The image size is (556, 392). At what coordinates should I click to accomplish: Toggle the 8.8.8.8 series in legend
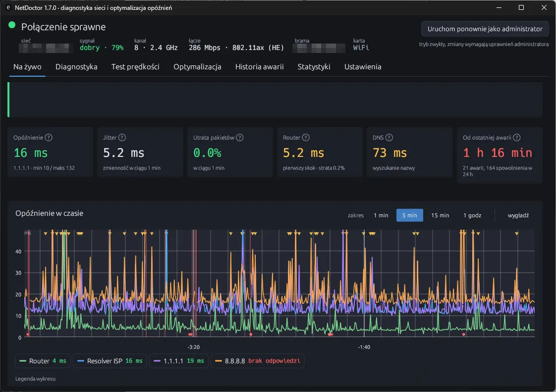(257, 361)
